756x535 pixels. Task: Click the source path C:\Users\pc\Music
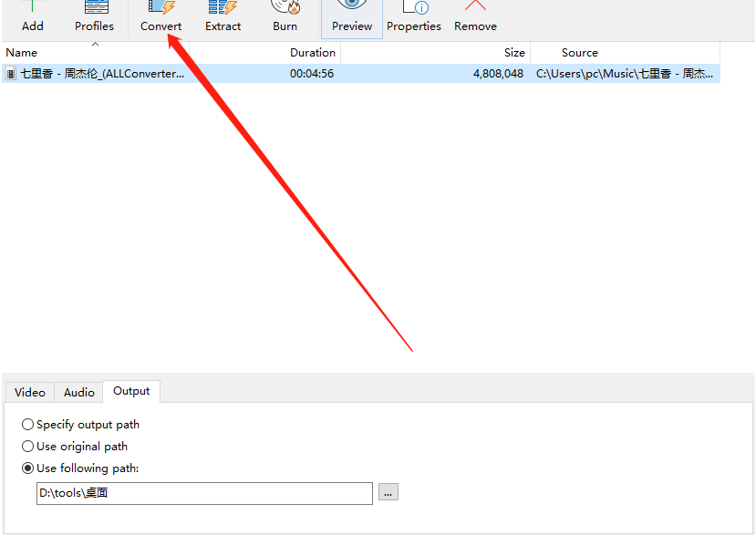point(625,74)
